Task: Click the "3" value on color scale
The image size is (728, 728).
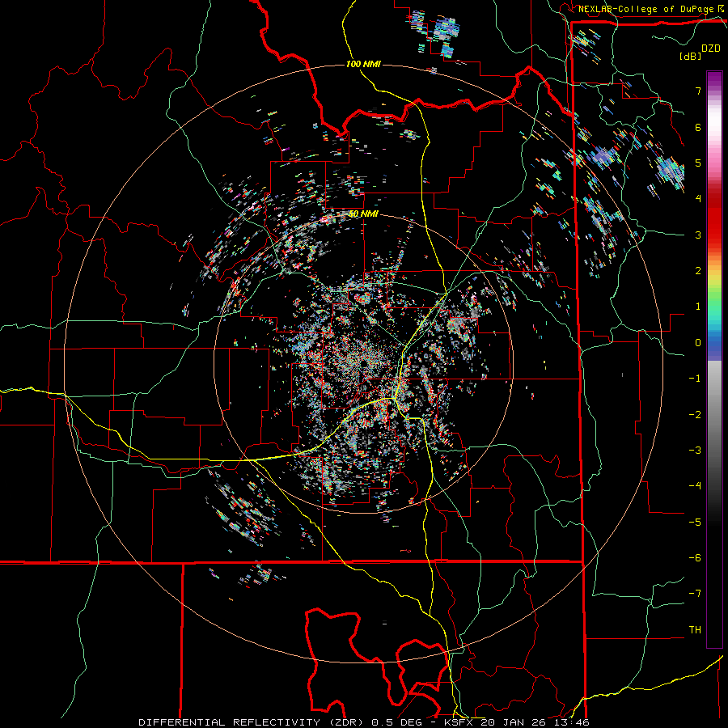Action: click(x=698, y=235)
